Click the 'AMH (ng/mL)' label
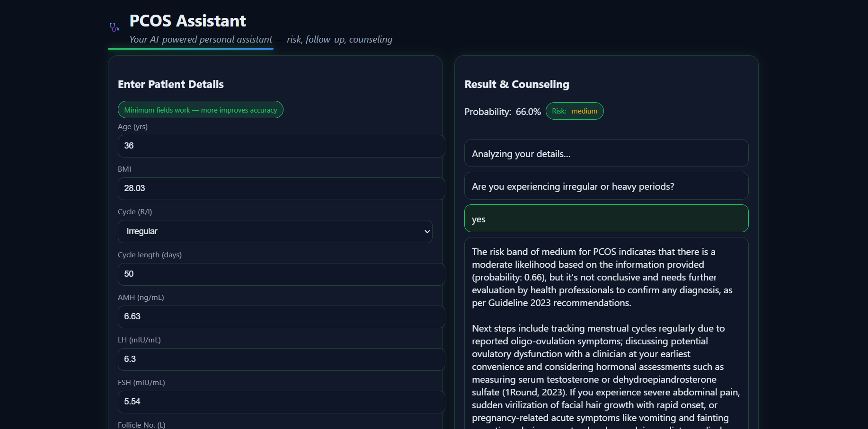The width and height of the screenshot is (868, 429). click(141, 298)
